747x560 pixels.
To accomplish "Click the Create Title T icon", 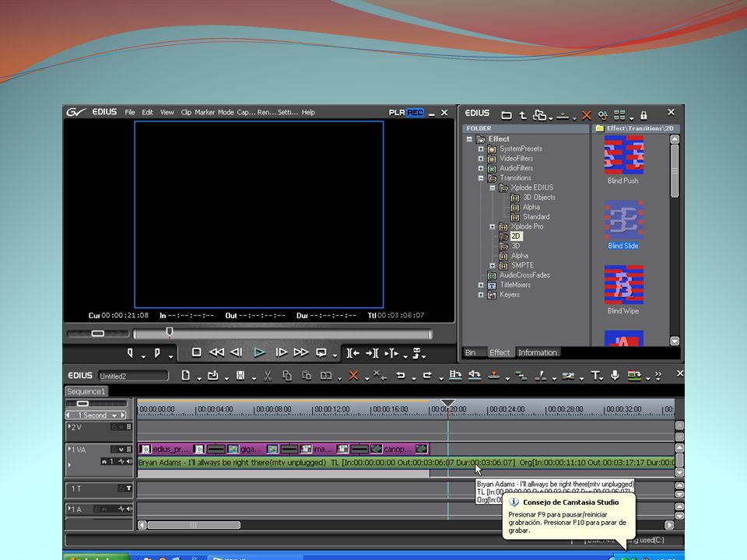I will tap(595, 376).
